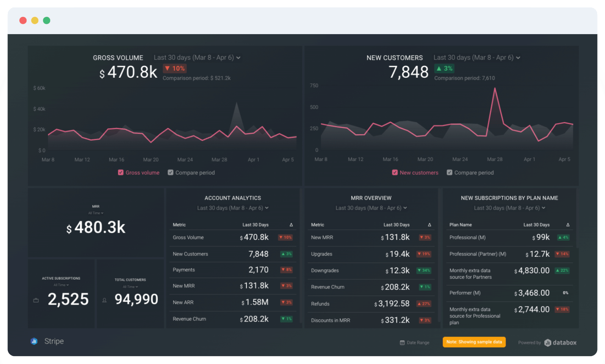Uncheck the Gross volume series checkbox
605x364 pixels.
tap(121, 172)
